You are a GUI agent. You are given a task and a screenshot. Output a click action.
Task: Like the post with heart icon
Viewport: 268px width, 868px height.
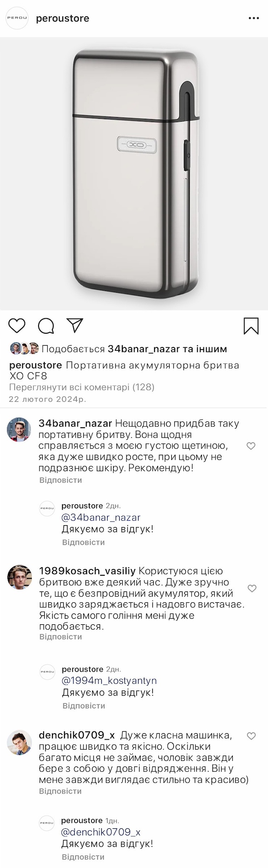click(x=17, y=326)
